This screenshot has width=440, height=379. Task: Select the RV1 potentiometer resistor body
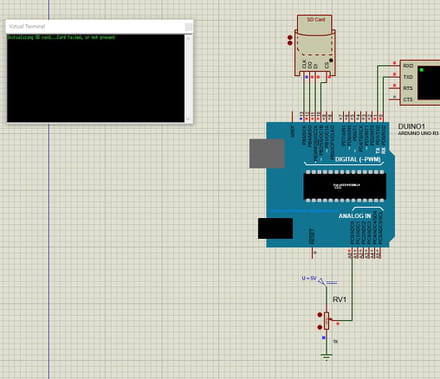[x=327, y=321]
